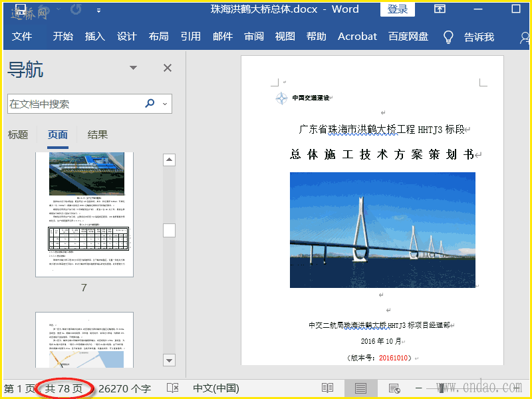Click zoom out minus on zoom slider
The width and height of the screenshot is (532, 399).
pyautogui.click(x=420, y=388)
